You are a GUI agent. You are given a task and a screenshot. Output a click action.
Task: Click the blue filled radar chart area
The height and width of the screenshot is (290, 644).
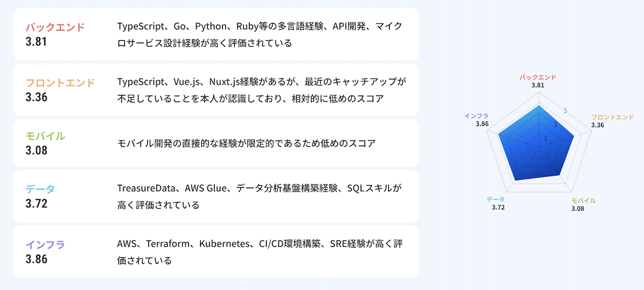535,147
